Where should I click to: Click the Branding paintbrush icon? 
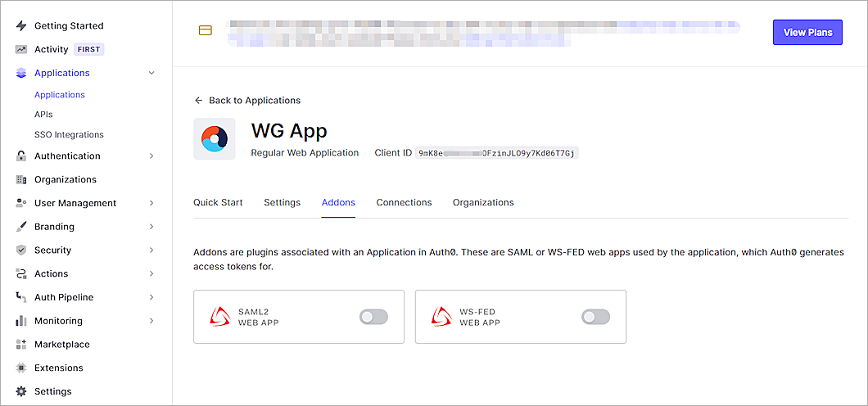(x=21, y=227)
